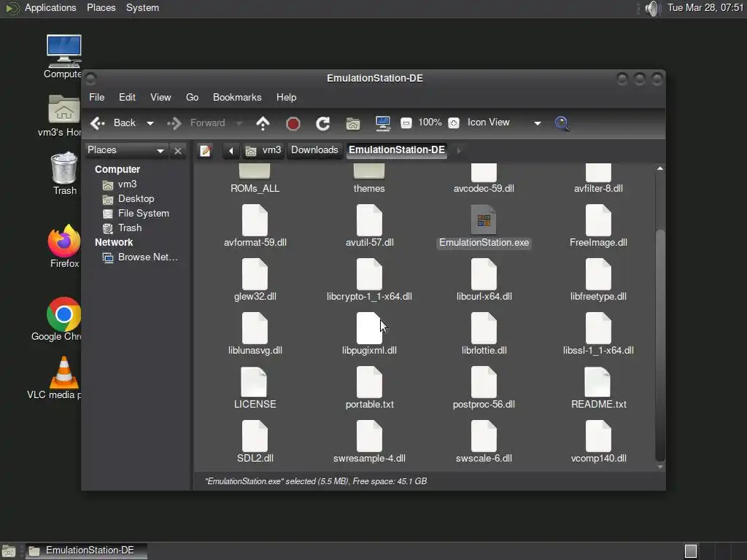This screenshot has height=560, width=747.
Task: Jump to vm3 in the path bar
Action: 263,150
